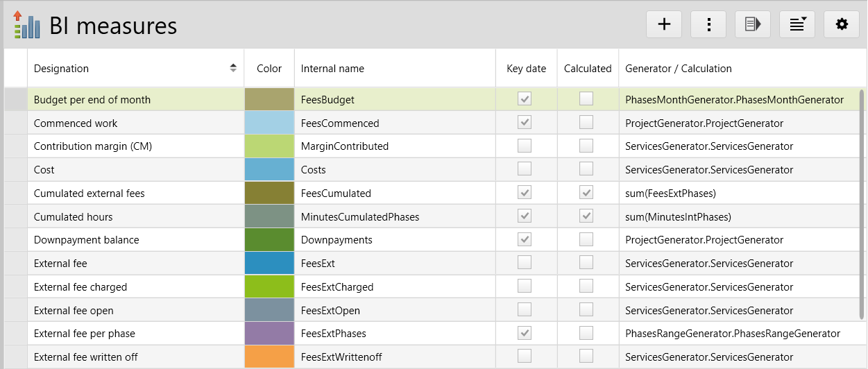
Task: Enable Calculated for External fee row
Action: 587,263
